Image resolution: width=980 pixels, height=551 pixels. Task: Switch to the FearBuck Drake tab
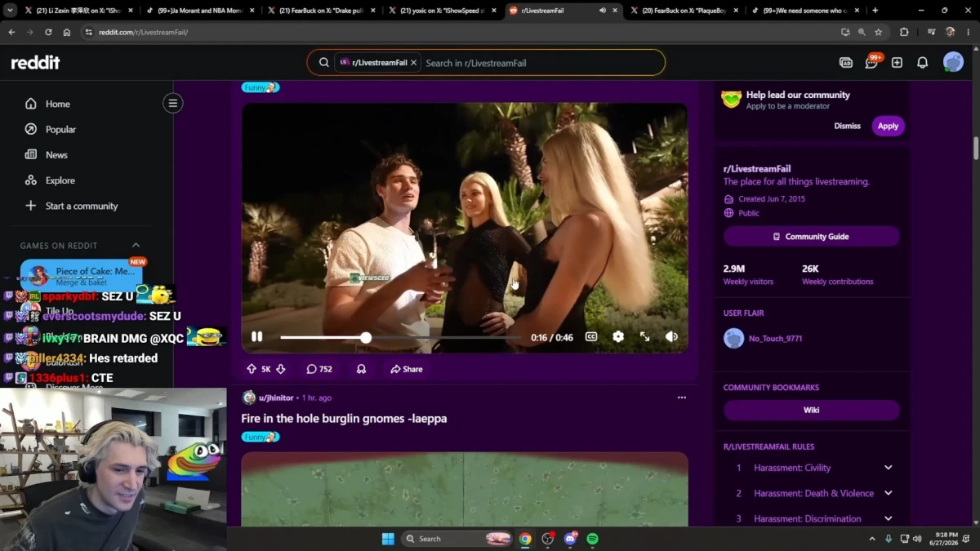pyautogui.click(x=322, y=11)
